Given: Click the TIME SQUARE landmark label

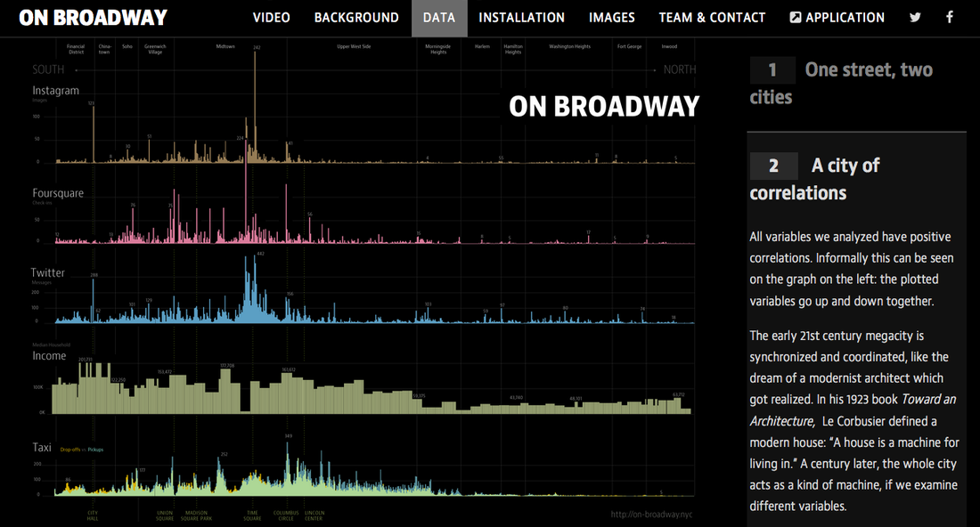Looking at the screenshot, I should [x=252, y=515].
